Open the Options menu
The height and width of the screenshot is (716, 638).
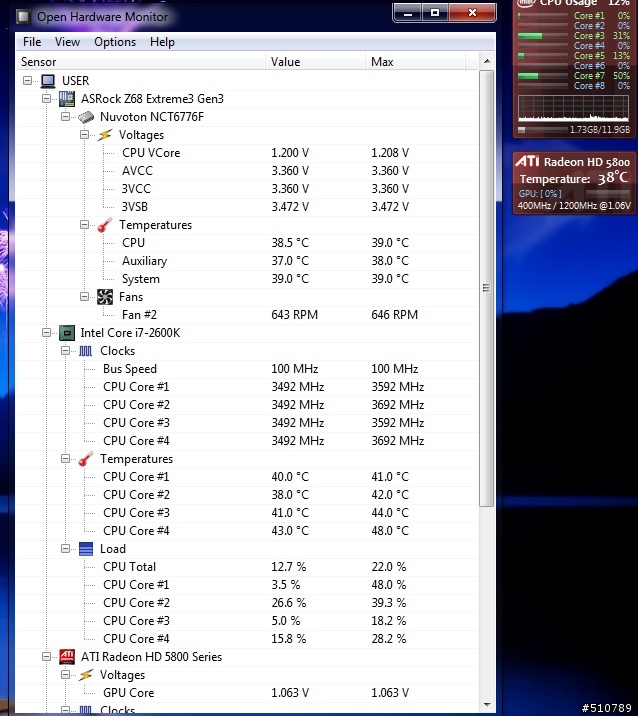click(115, 42)
